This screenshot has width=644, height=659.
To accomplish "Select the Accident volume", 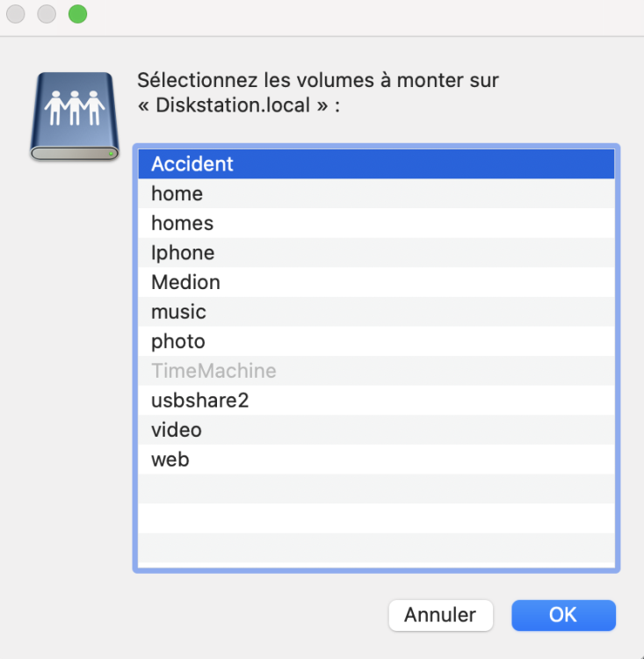I will [192, 164].
